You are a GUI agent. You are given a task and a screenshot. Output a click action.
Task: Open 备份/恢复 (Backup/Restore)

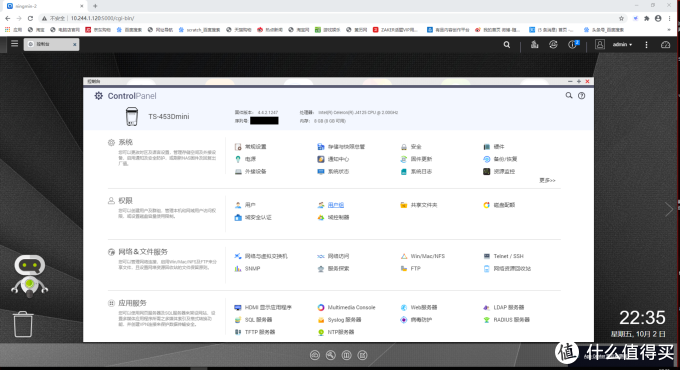coord(500,159)
